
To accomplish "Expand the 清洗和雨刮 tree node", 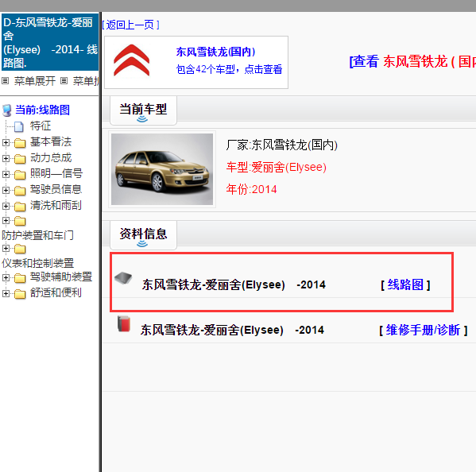I will (x=6, y=206).
